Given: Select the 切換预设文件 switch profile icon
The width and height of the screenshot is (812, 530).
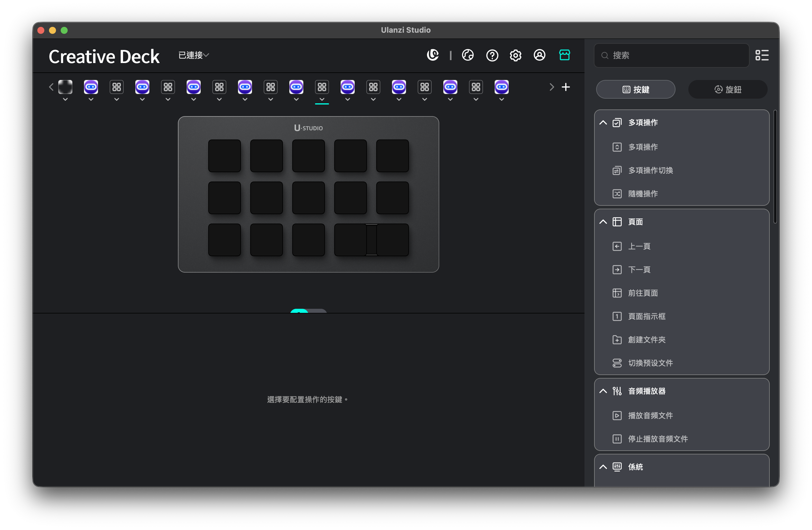Looking at the screenshot, I should (617, 363).
